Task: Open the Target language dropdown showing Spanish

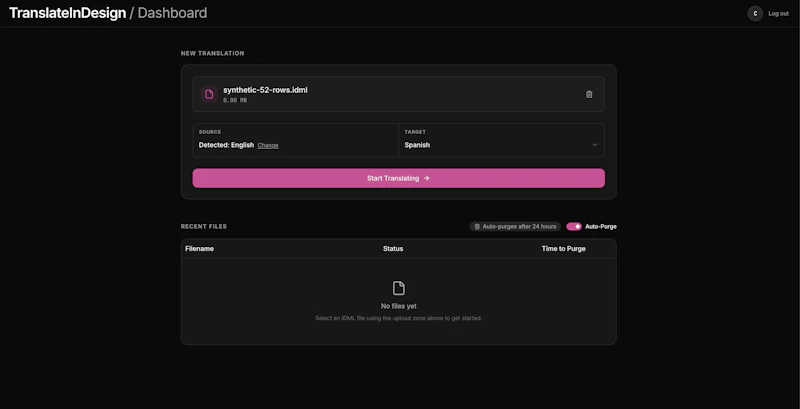Action: (x=501, y=140)
